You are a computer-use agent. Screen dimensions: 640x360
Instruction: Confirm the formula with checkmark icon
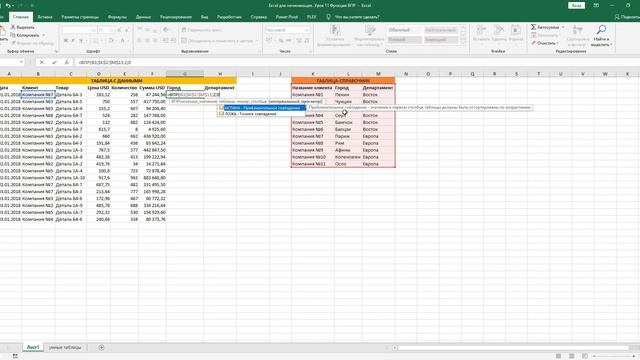point(54,62)
